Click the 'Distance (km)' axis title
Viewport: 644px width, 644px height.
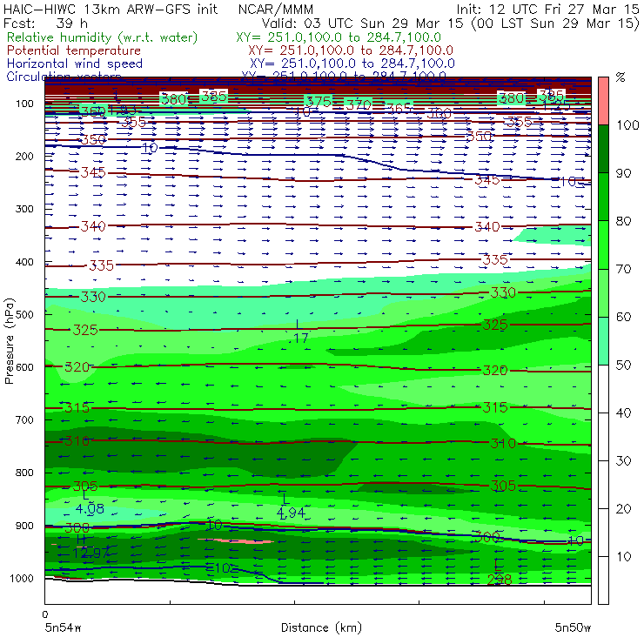pos(321,628)
